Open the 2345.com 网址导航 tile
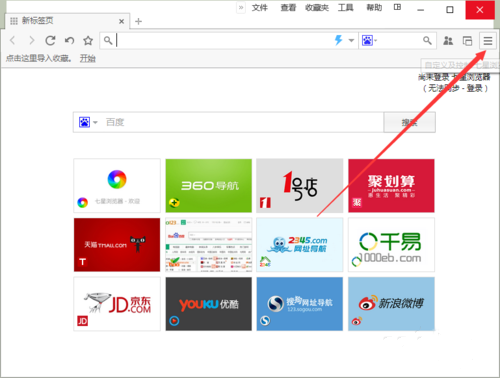500x378 pixels. (300, 245)
